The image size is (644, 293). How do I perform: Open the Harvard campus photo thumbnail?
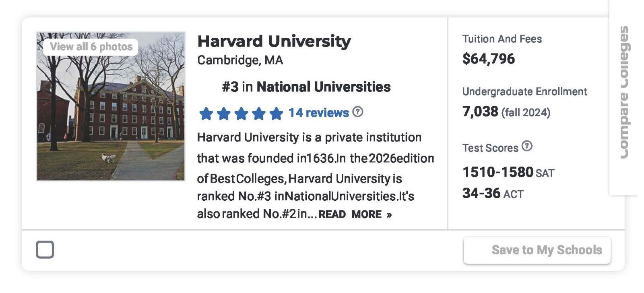pyautogui.click(x=111, y=117)
